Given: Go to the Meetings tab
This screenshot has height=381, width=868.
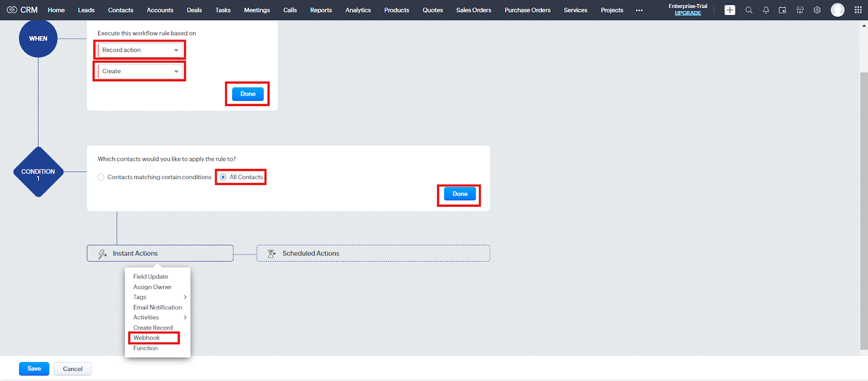Looking at the screenshot, I should 257,10.
